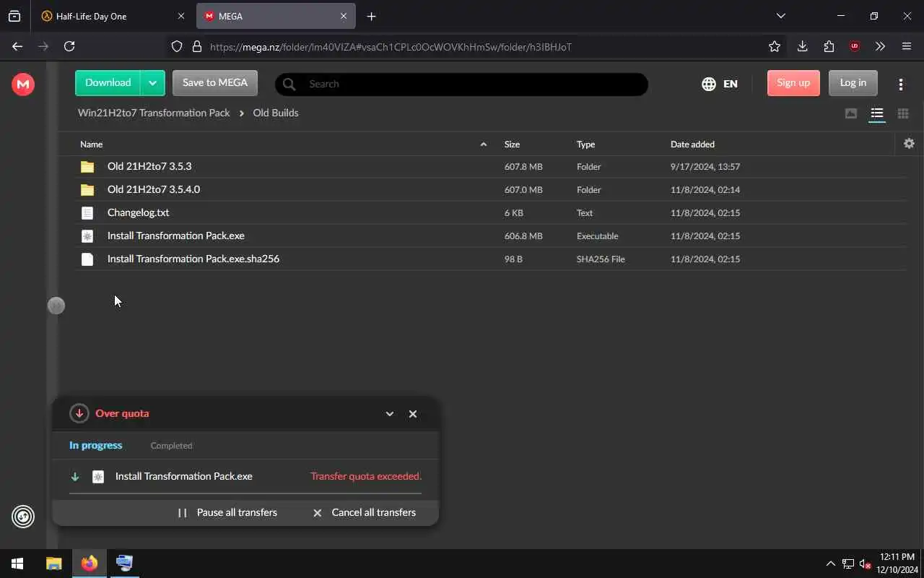Sort by Date added column header
Viewport: 924px width, 578px height.
tap(692, 144)
